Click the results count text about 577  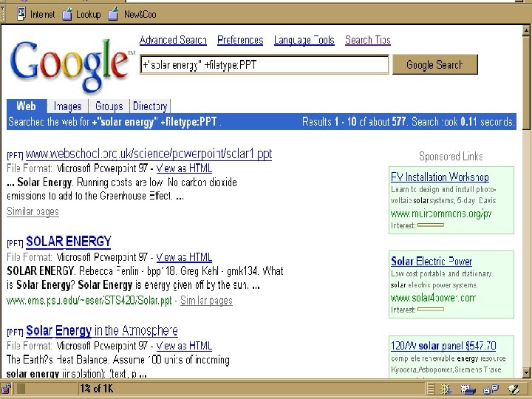click(408, 122)
